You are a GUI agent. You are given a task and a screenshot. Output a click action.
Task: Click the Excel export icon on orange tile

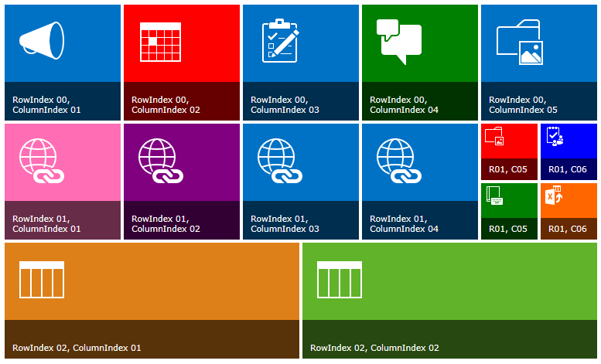click(x=554, y=195)
